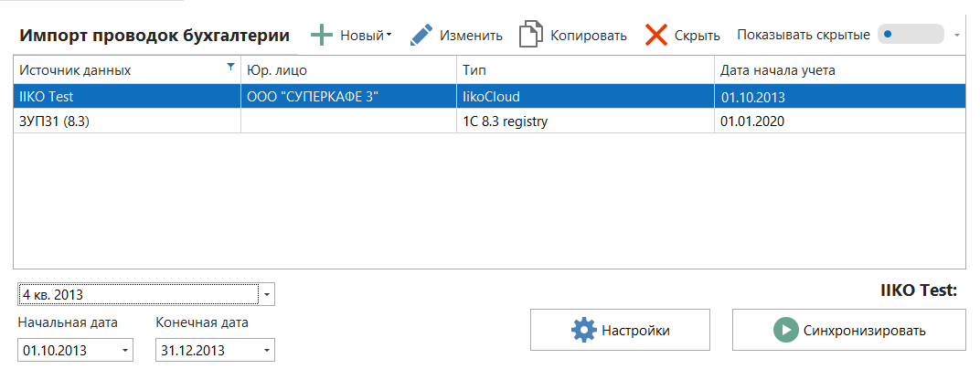Expand the 4 кв. 2013 period dropdown
This screenshot has width=980, height=380.
click(x=266, y=295)
